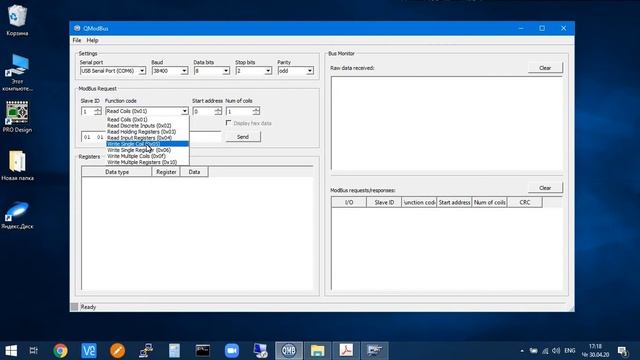Open the File menu

[x=77, y=40]
